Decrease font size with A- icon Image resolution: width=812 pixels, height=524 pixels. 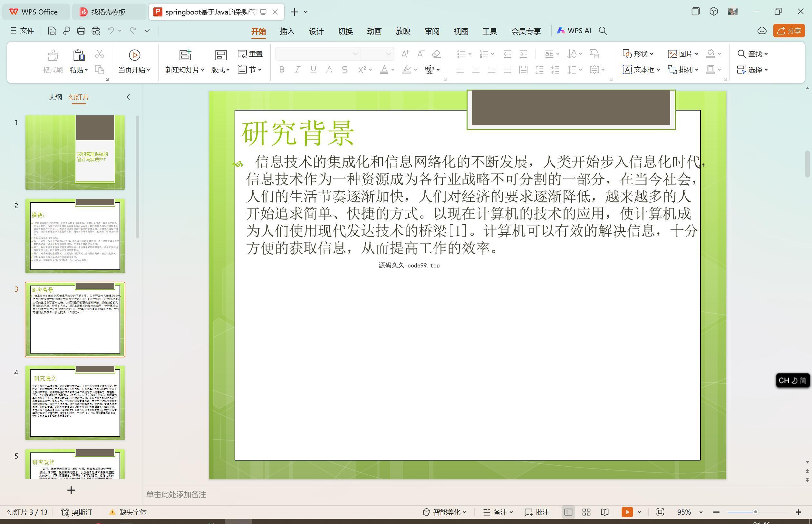421,54
